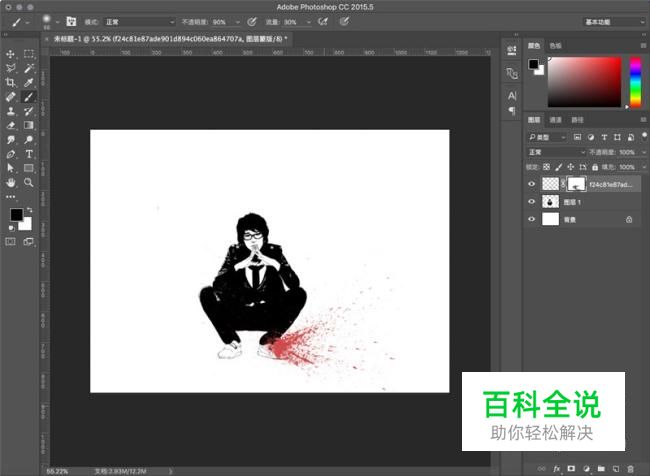Select the Dodge tool

(x=29, y=140)
